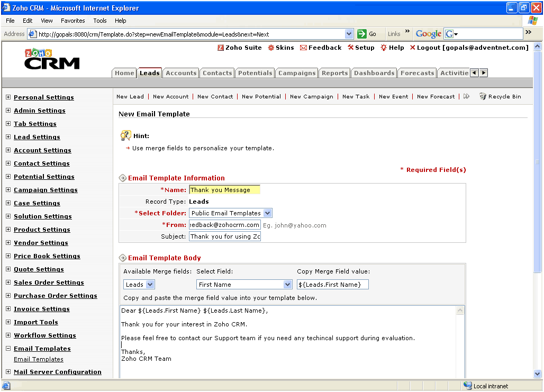The height and width of the screenshot is (392, 544).
Task: Switch to the Contacts tab
Action: 217,73
